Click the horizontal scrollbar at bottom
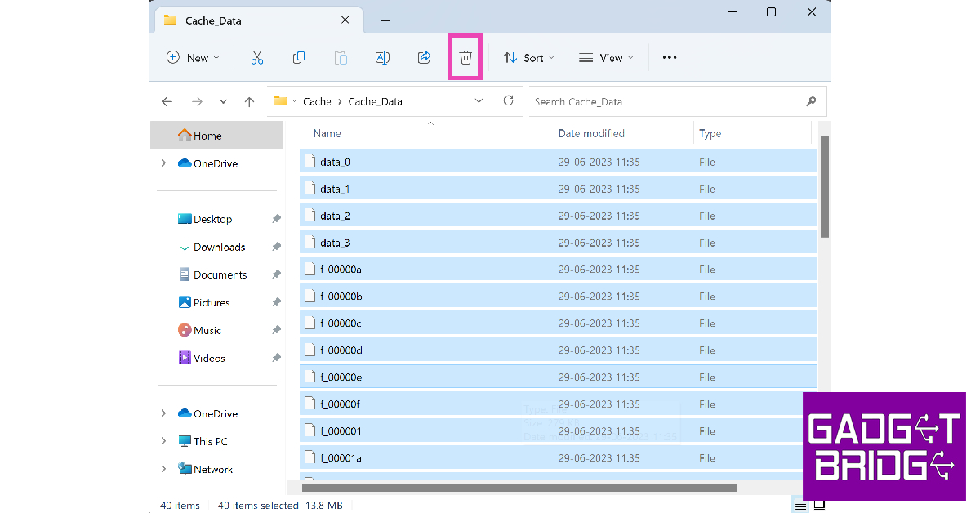This screenshot has width=980, height=513. [519, 488]
